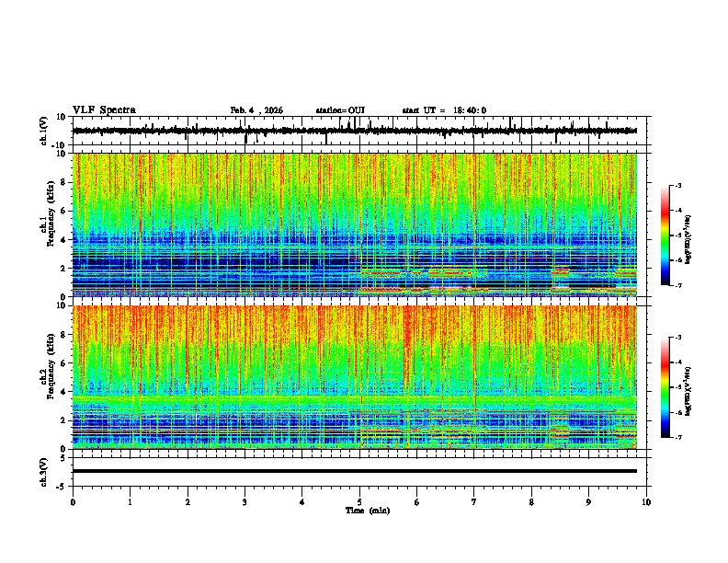The width and height of the screenshot is (728, 563).
Task: Click time axis tick label "3"
Action: click(x=245, y=502)
